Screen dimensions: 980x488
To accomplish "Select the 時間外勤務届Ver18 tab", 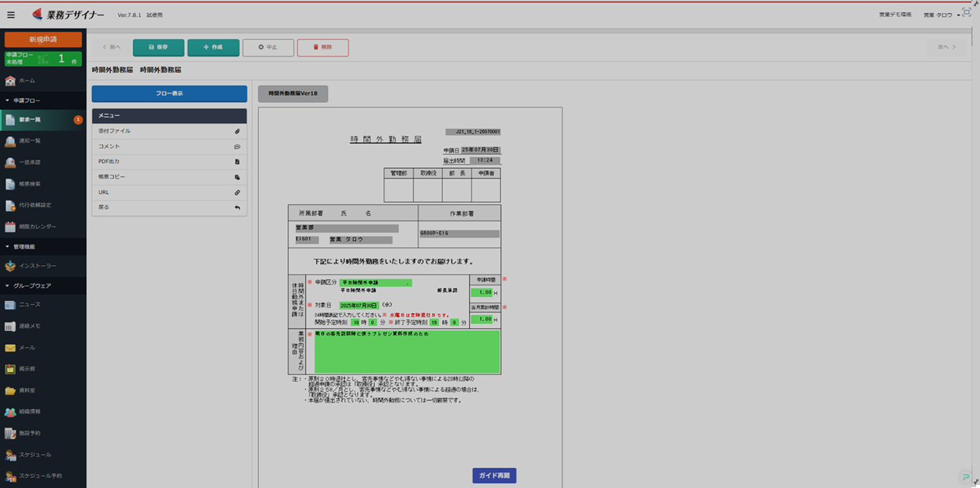I will pos(293,94).
